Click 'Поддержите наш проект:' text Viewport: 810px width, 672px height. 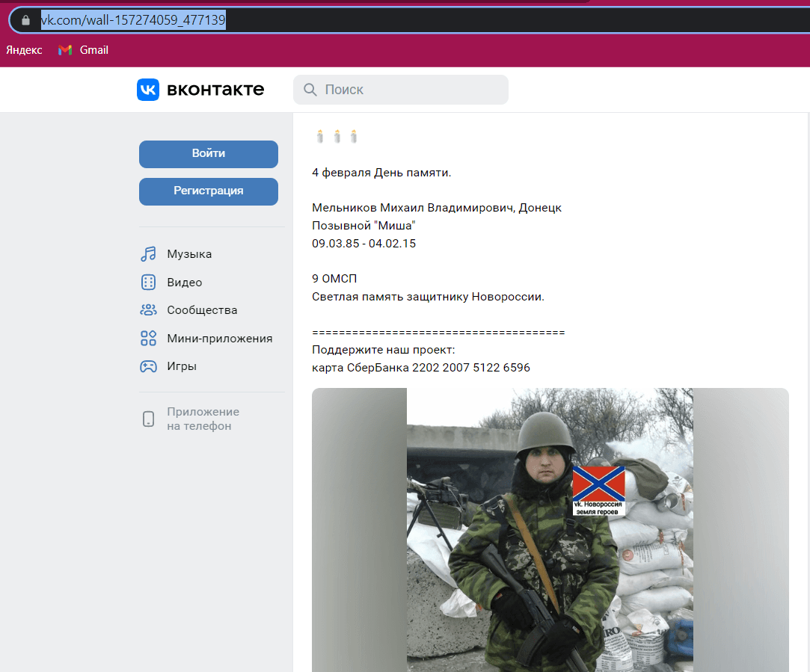383,350
